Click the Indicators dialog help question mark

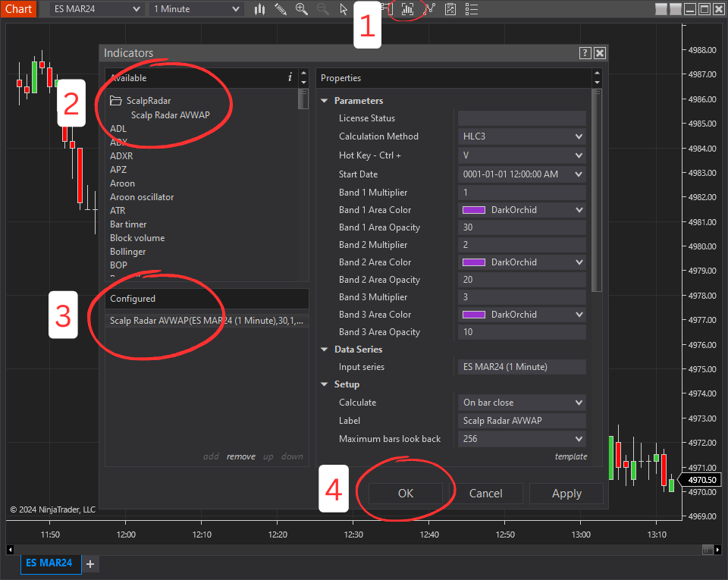(585, 53)
